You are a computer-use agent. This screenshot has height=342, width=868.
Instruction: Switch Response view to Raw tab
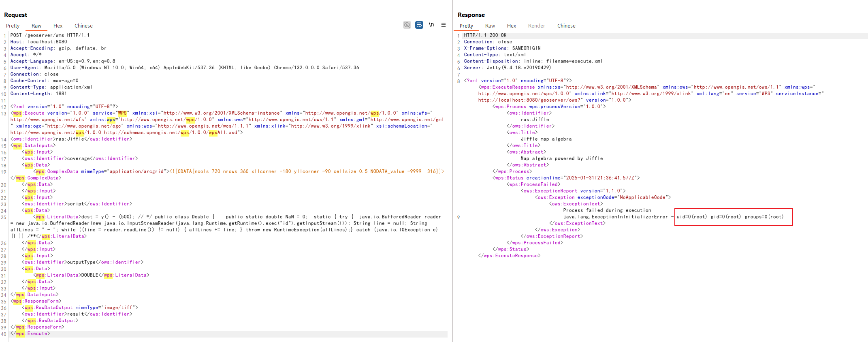coord(490,26)
